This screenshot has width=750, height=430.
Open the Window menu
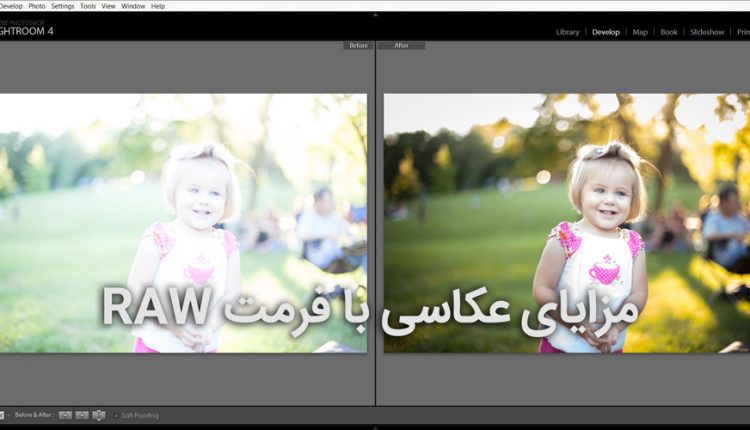(x=133, y=6)
